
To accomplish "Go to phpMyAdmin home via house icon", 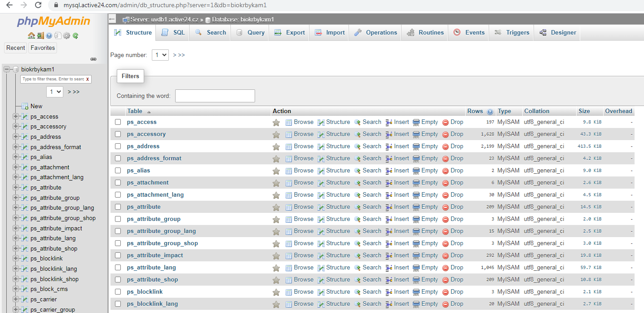I will pos(31,35).
